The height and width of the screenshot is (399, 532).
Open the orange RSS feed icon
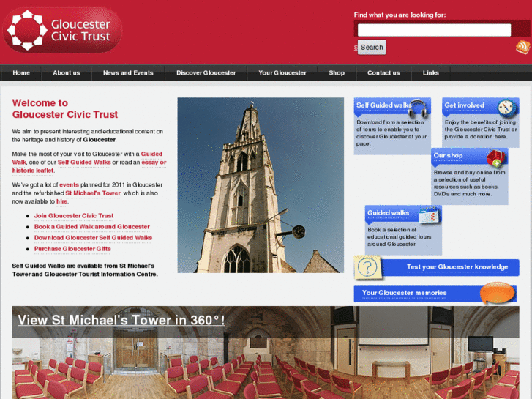tap(522, 47)
